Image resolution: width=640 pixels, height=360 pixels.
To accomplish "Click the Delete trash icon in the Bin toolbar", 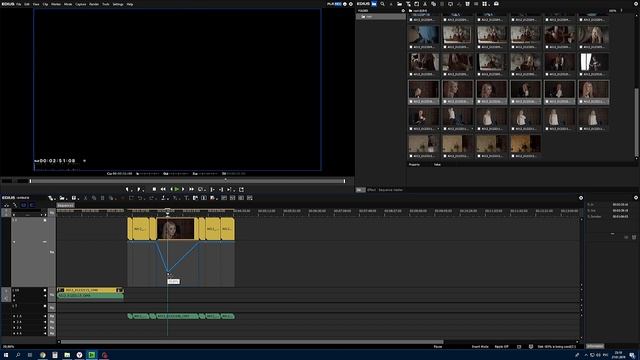I will pos(467,4).
